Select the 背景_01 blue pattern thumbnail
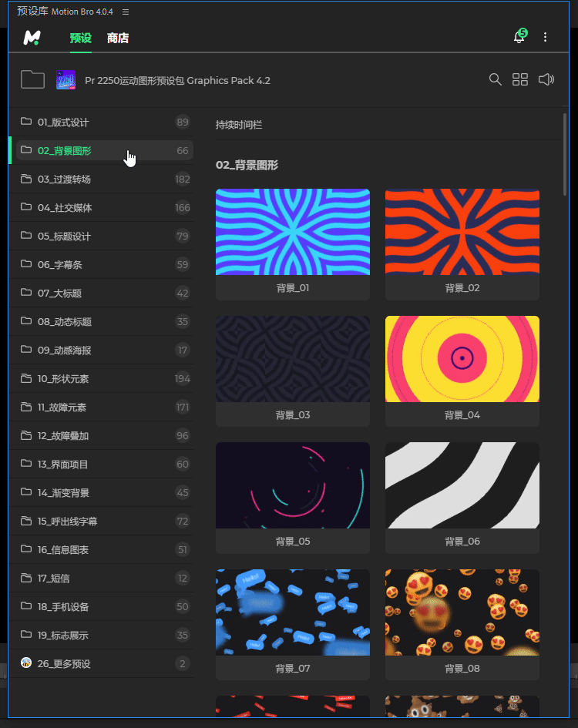This screenshot has width=578, height=728. (293, 232)
